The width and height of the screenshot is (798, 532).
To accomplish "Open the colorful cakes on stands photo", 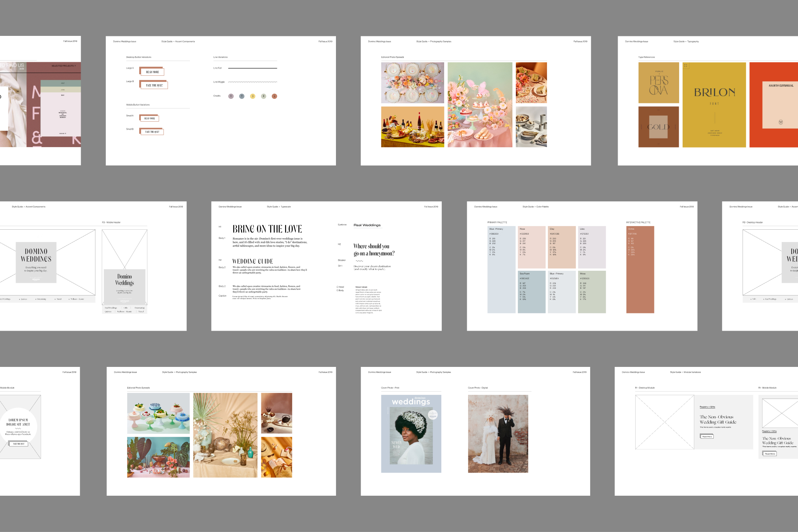I will point(158,413).
